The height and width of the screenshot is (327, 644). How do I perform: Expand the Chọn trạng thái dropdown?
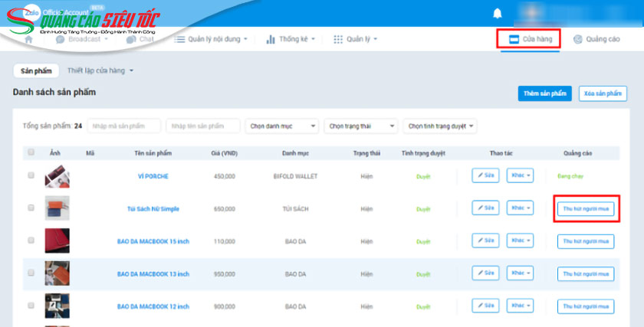click(x=360, y=126)
